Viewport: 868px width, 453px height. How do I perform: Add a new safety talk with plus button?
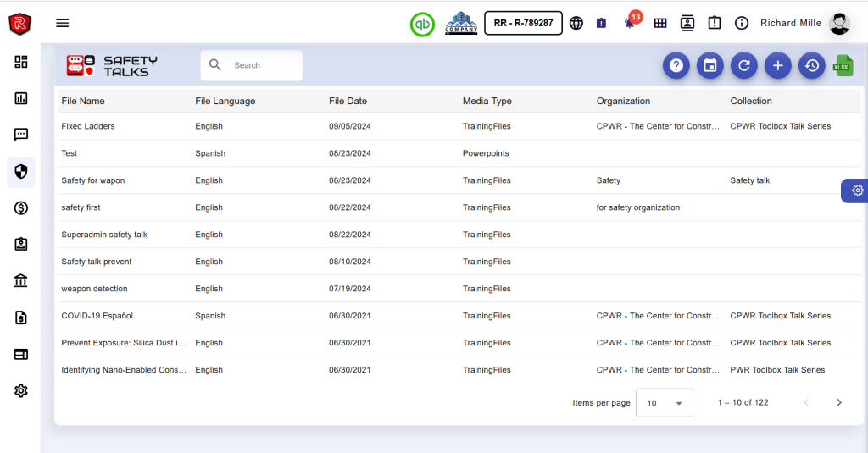(x=777, y=65)
